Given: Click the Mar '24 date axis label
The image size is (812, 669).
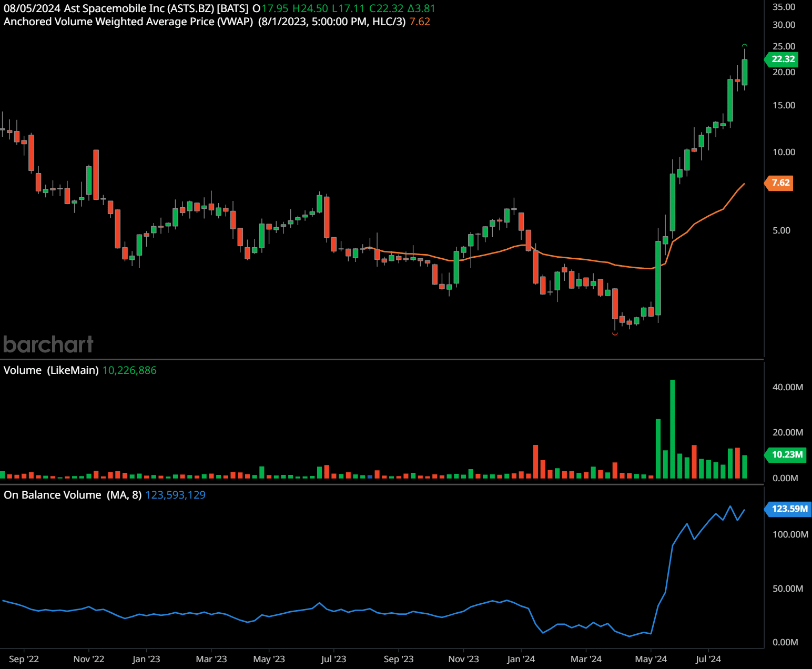Looking at the screenshot, I should [x=586, y=659].
